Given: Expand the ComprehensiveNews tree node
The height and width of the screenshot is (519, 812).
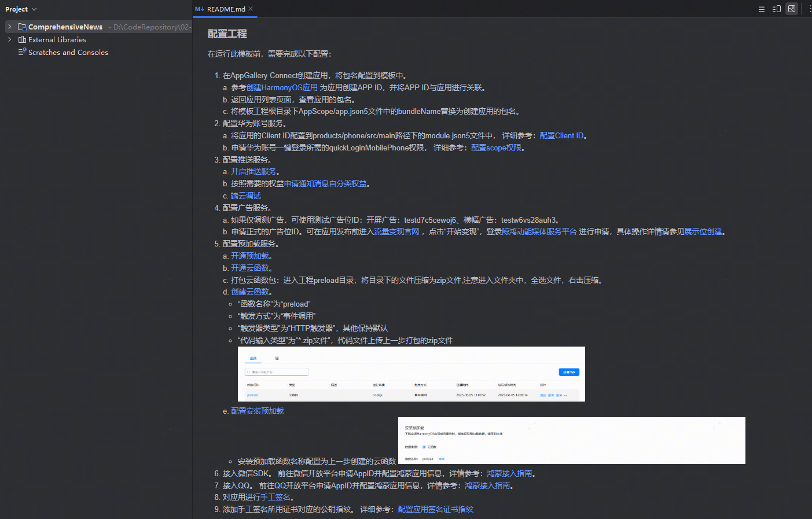Looking at the screenshot, I should point(9,27).
